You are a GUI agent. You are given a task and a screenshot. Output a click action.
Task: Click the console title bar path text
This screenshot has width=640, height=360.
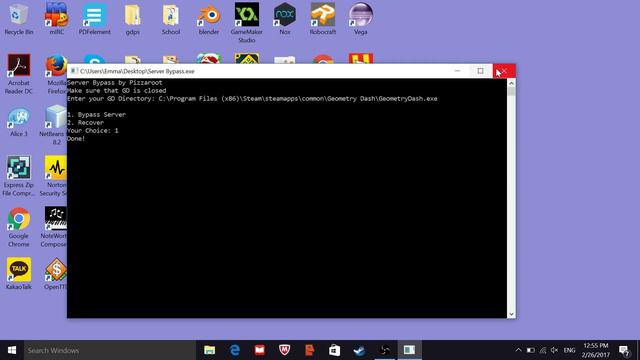137,71
